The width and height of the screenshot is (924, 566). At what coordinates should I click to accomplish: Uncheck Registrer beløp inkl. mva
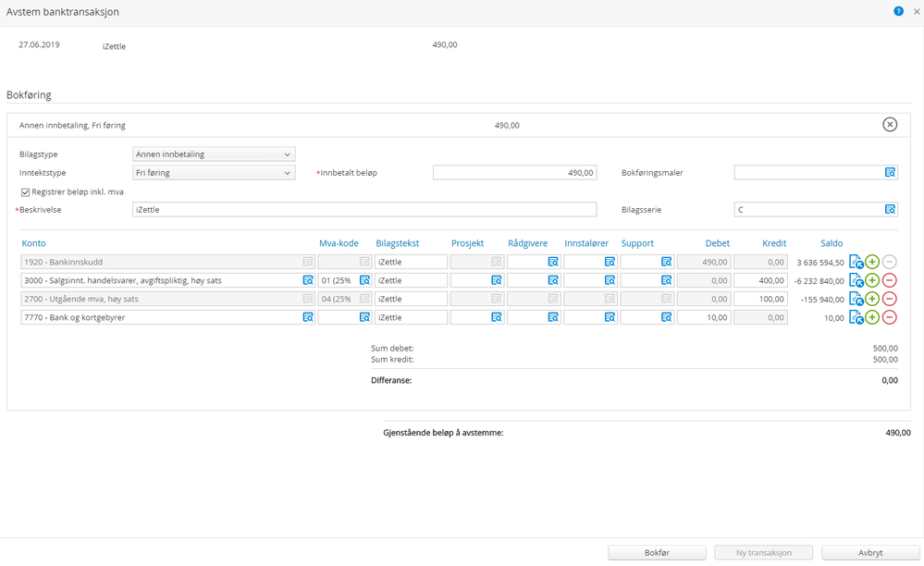[25, 191]
